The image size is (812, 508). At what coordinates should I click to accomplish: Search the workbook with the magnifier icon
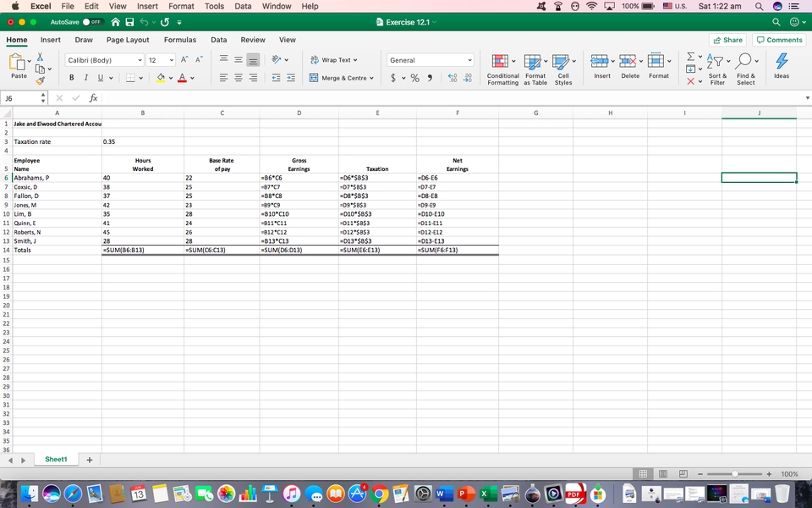[776, 22]
